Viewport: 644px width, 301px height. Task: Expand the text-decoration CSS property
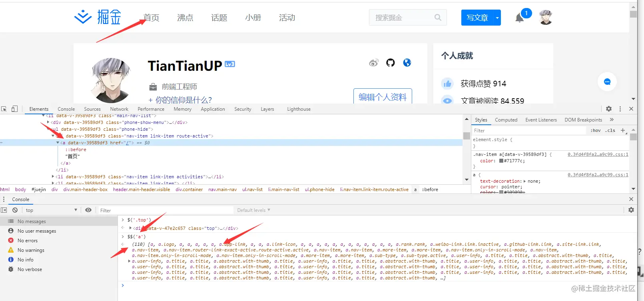525,181
